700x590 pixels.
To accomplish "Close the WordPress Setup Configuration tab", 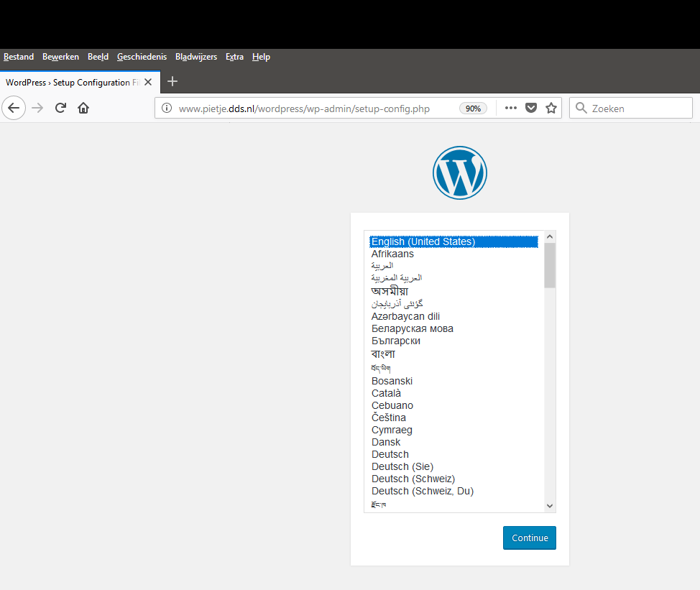I will tap(148, 82).
